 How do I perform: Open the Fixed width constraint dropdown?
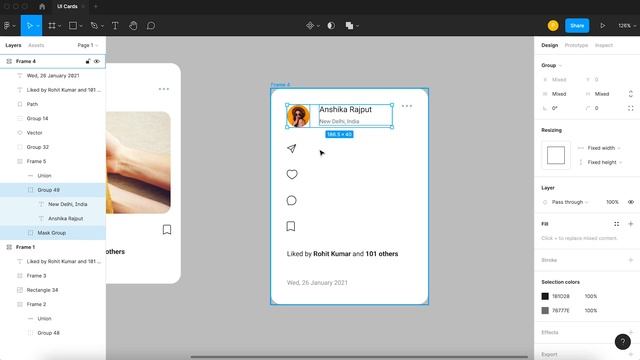[x=603, y=148]
